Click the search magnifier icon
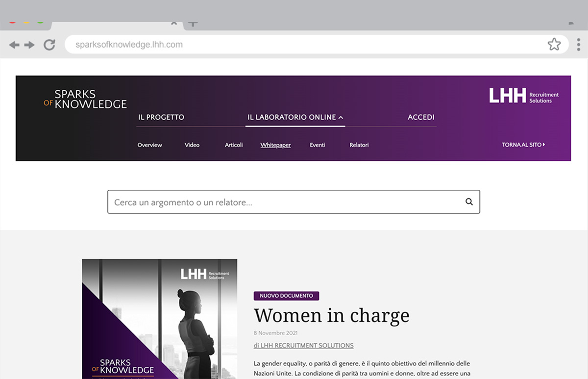This screenshot has height=379, width=588. (469, 202)
